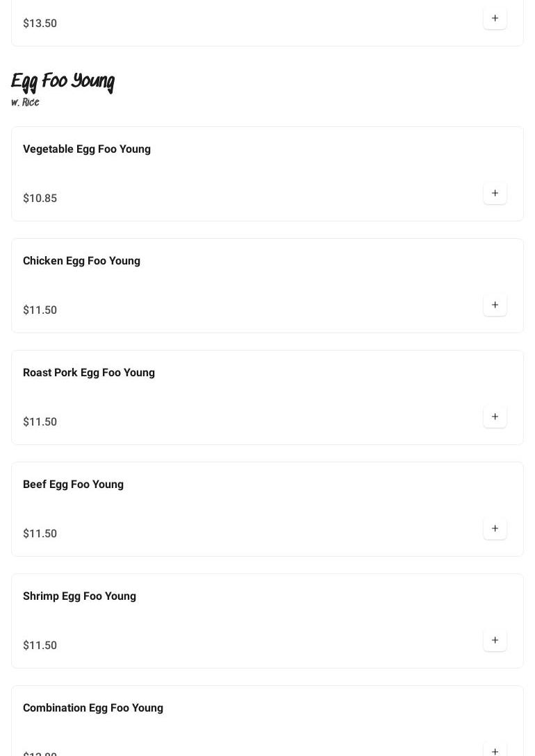Click the $13.50 price at the top

click(40, 24)
